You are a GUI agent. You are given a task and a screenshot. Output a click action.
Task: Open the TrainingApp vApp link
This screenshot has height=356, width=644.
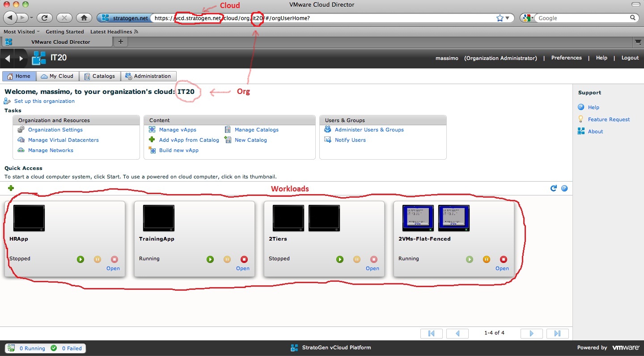click(x=243, y=268)
